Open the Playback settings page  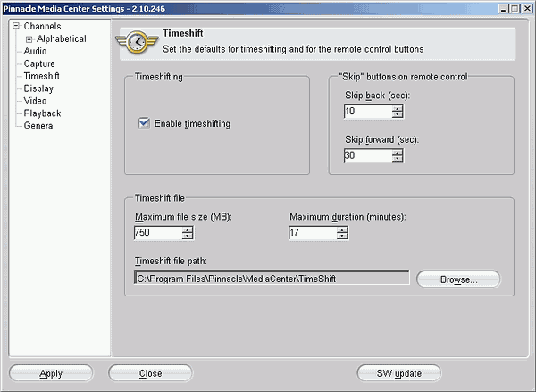pos(42,113)
